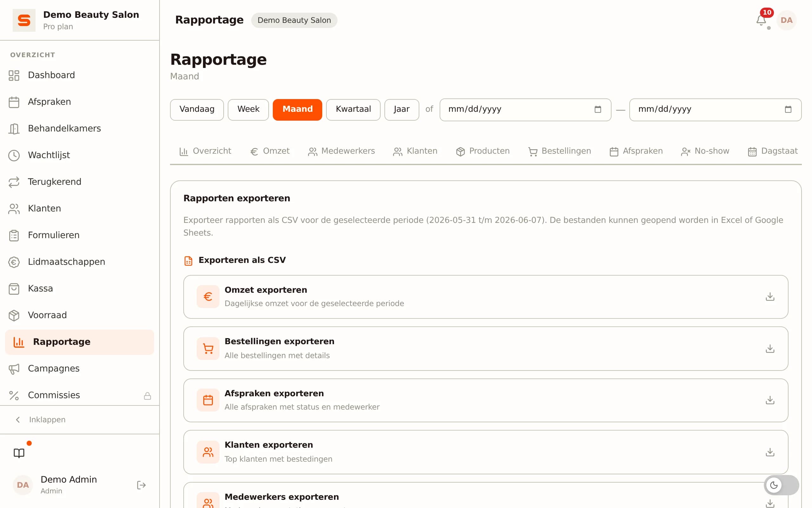Open Afspraken in the sidebar

tap(80, 102)
